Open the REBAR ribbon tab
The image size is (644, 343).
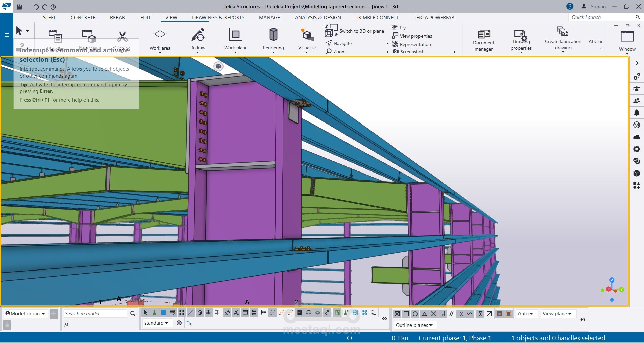(117, 18)
